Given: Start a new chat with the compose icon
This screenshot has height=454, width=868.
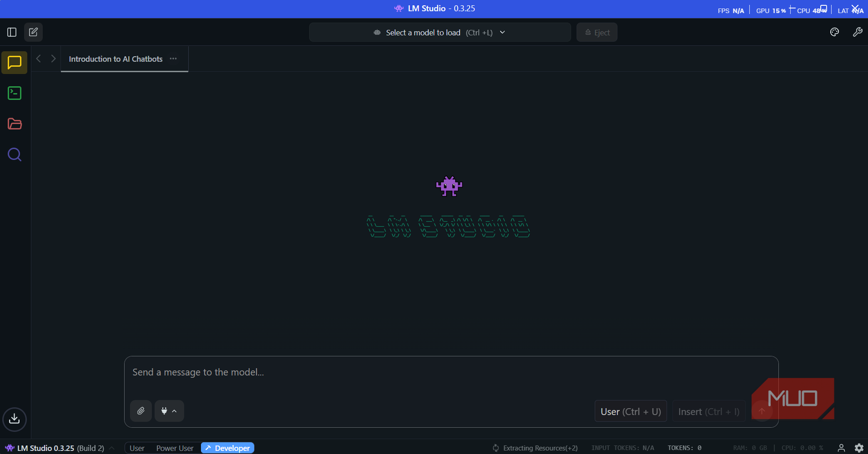Looking at the screenshot, I should click(33, 32).
